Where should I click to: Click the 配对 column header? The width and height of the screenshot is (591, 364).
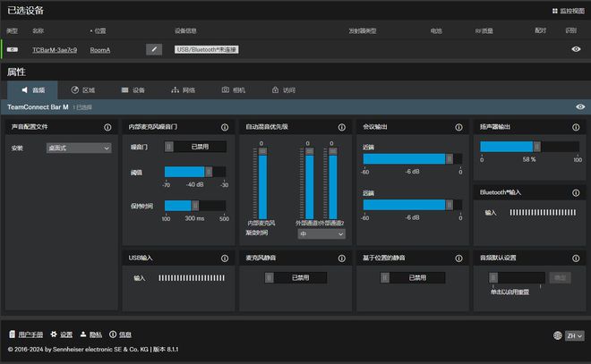(x=541, y=31)
